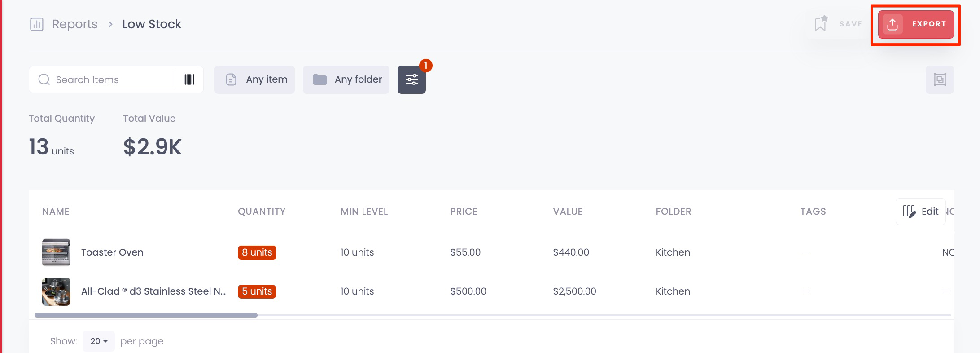Expand the 20 per page dropdown

click(99, 341)
